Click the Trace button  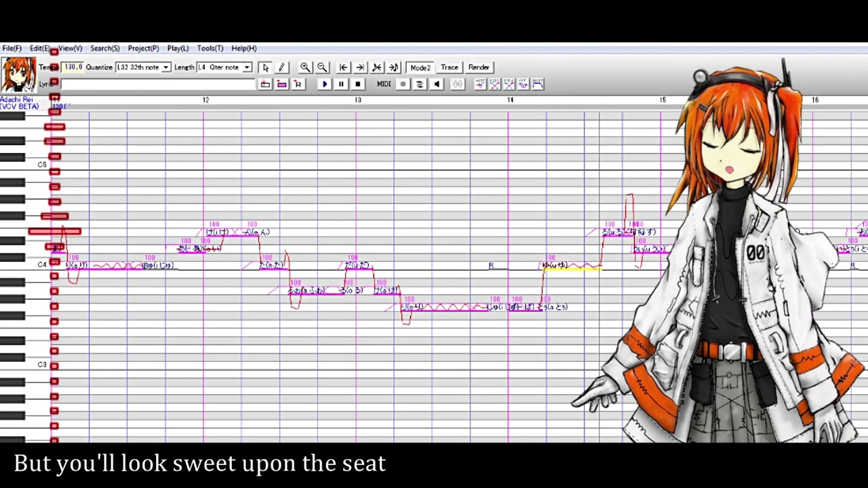pyautogui.click(x=449, y=68)
